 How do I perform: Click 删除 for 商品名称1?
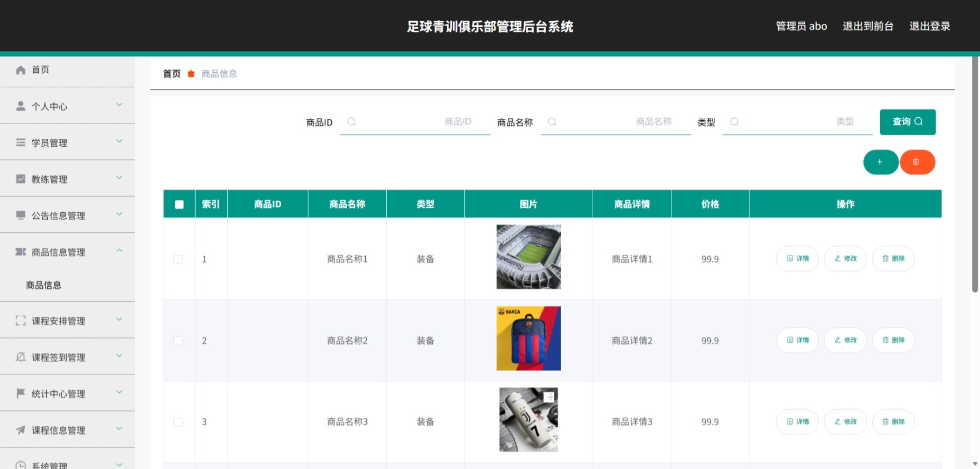893,258
